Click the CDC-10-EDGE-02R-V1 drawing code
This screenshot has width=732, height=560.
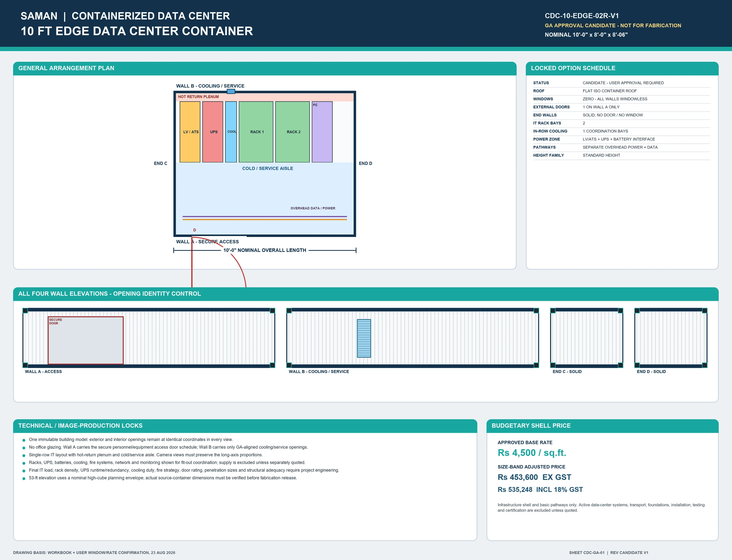(x=582, y=16)
